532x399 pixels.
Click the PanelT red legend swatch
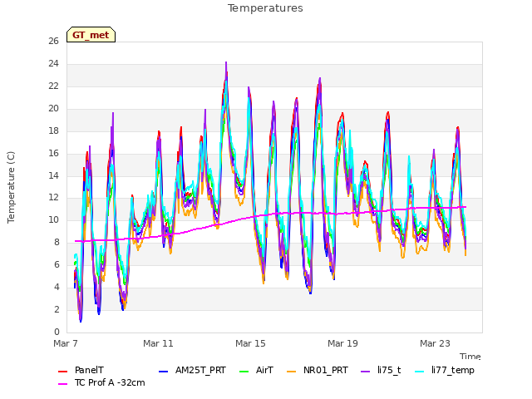(x=63, y=372)
